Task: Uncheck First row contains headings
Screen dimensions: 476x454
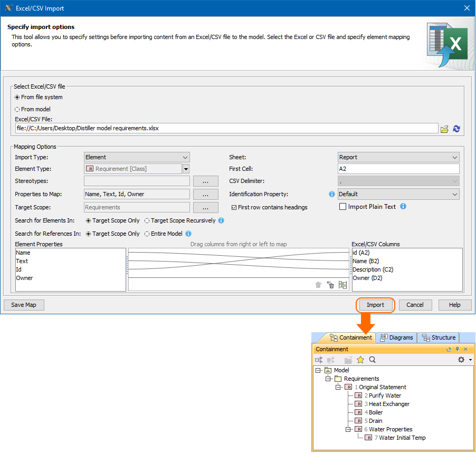Action: (234, 207)
